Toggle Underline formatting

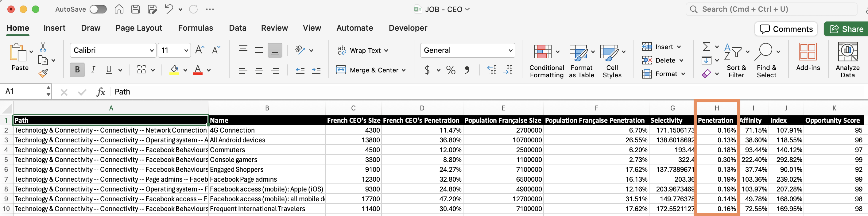[109, 70]
